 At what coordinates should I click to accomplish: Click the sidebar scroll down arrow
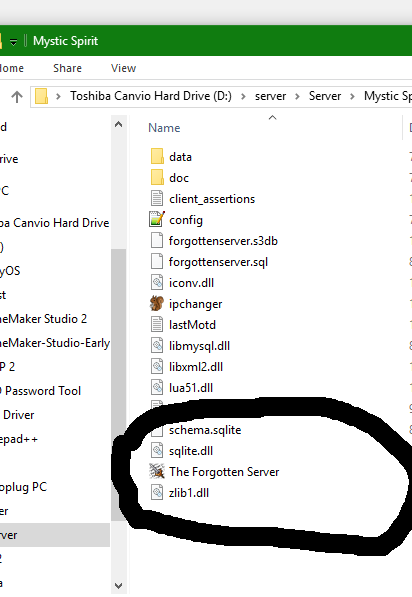click(x=118, y=585)
